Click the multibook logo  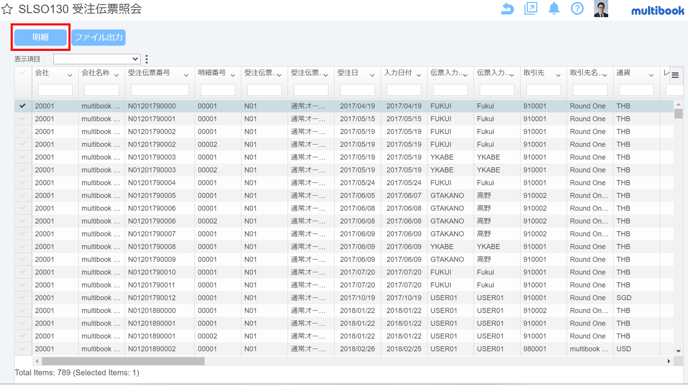coord(657,11)
